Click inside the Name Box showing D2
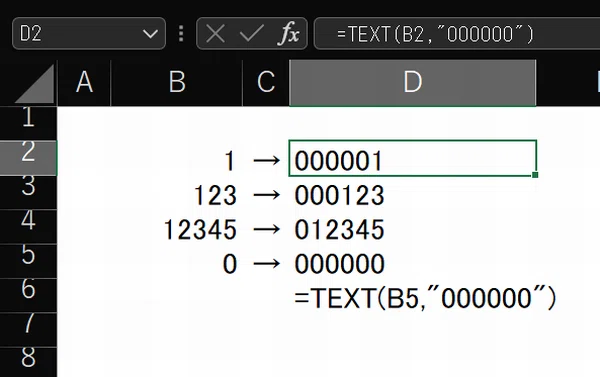This screenshot has width=600, height=377. coord(77,33)
